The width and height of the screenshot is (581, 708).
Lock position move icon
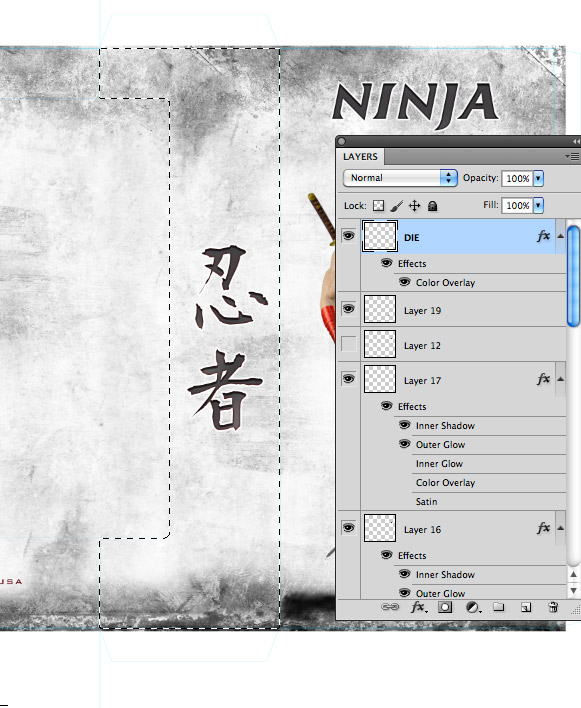tap(414, 206)
